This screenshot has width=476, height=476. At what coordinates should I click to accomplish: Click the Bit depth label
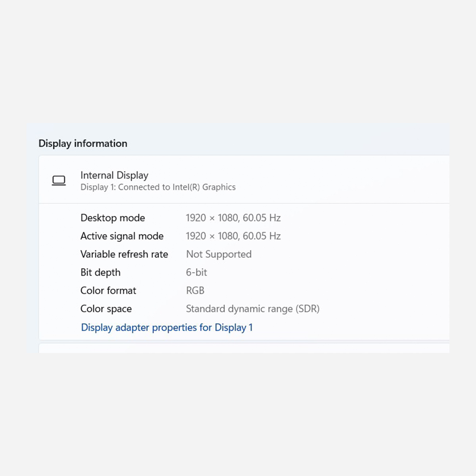(100, 273)
